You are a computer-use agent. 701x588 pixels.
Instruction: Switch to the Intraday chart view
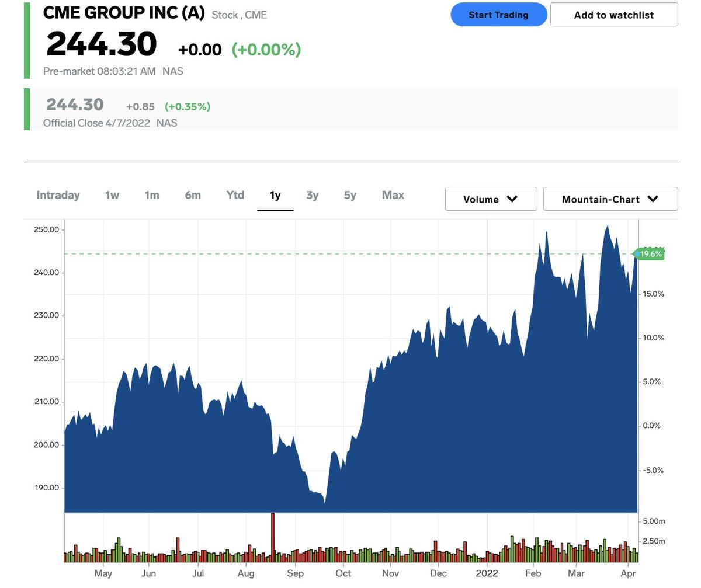[x=58, y=195]
